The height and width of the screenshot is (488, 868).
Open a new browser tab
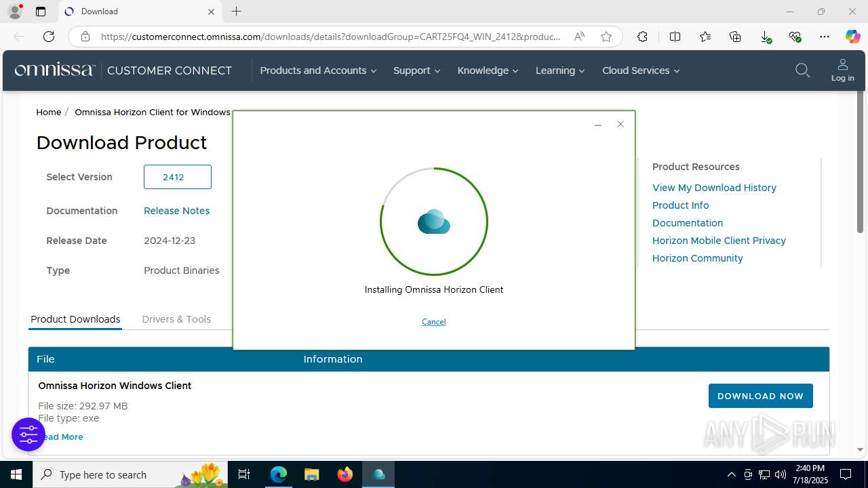point(236,12)
